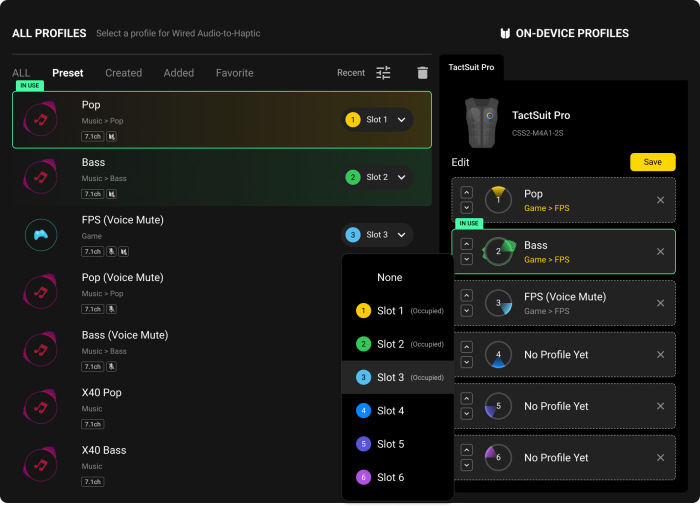
Task: Choose Slot 6 in the slot menu
Action: (397, 477)
